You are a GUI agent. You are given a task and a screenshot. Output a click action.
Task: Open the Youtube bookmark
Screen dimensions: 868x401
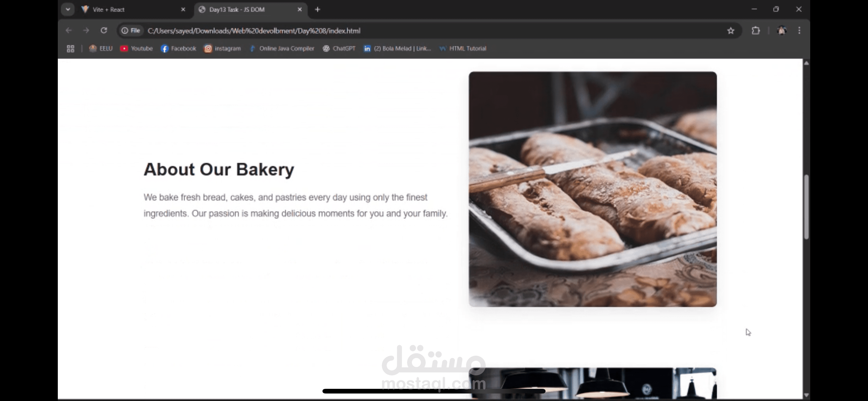pos(137,48)
